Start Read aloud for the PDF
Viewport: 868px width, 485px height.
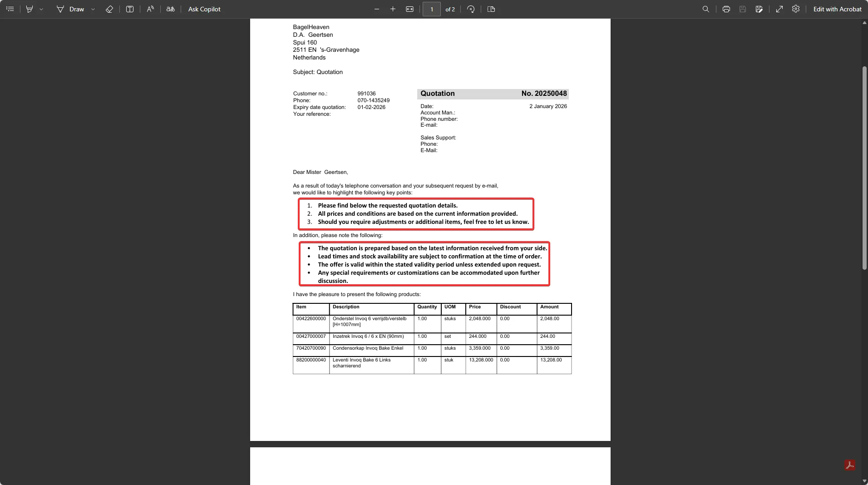click(x=150, y=9)
